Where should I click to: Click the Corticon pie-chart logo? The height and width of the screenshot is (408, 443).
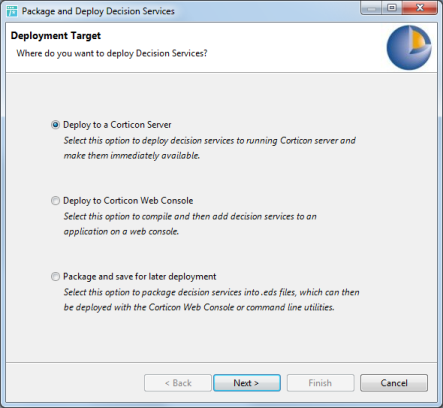[409, 48]
